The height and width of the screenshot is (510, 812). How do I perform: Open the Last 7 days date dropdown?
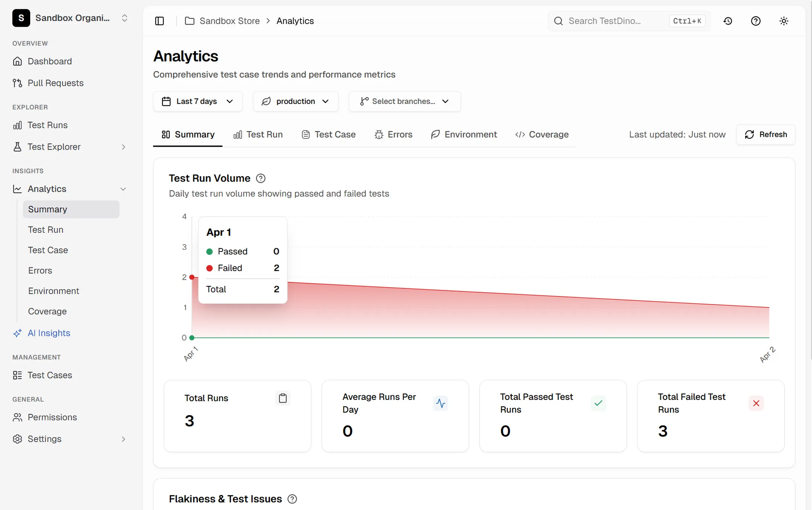pos(198,101)
